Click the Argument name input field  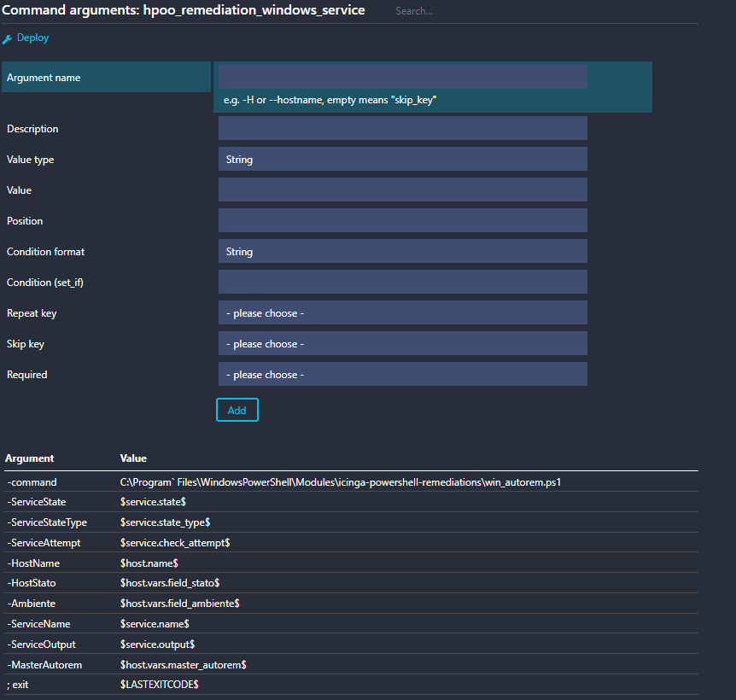coord(402,76)
